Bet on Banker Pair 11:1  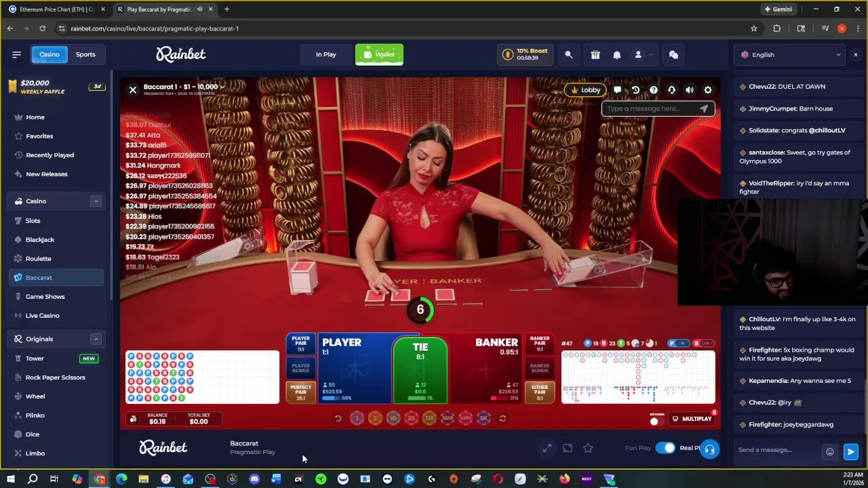tap(540, 344)
